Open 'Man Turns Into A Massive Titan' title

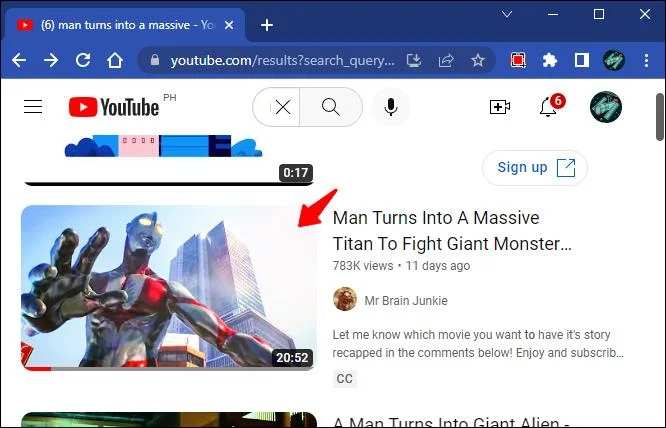click(x=452, y=231)
